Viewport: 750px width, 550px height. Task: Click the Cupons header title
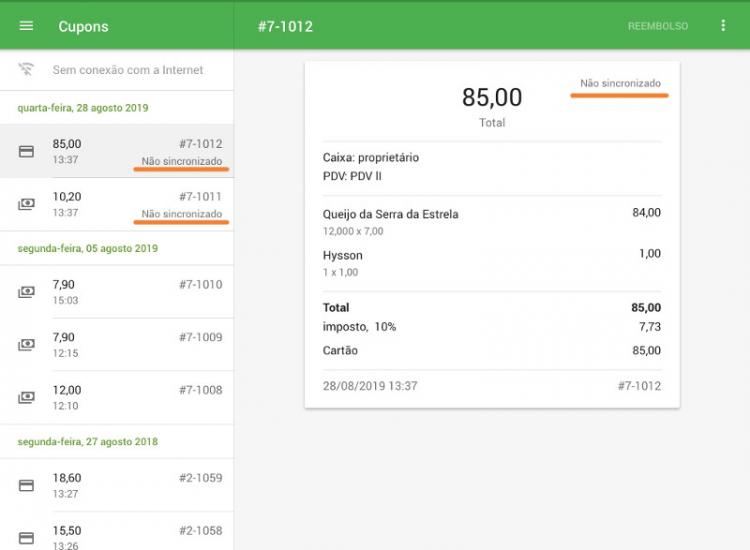(x=83, y=26)
